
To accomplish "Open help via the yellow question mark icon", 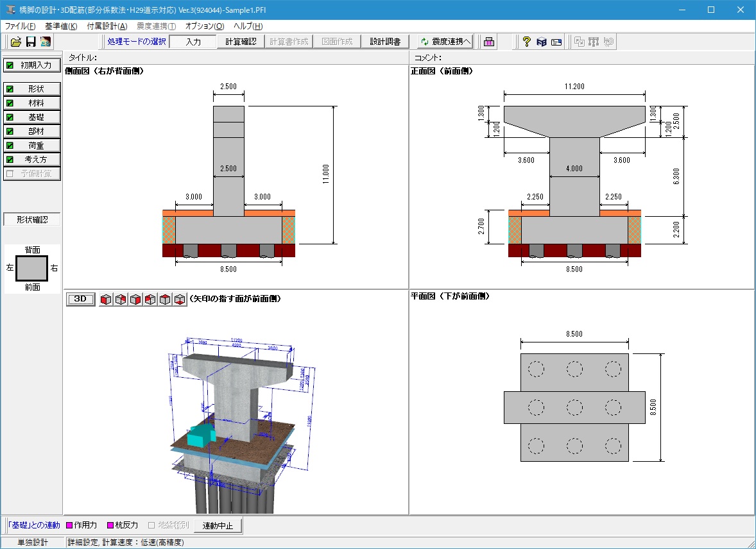I will point(526,42).
